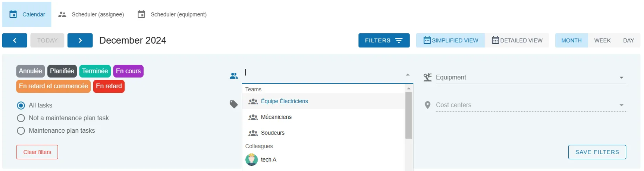The height and width of the screenshot is (171, 644).
Task: Click SAVE FILTERS button
Action: (x=597, y=152)
